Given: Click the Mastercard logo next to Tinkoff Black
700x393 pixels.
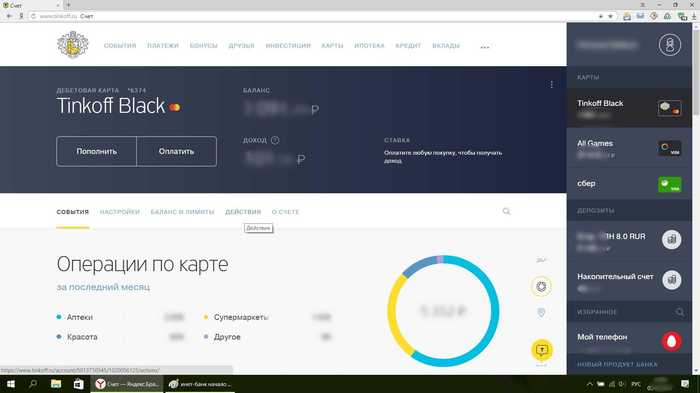Looking at the screenshot, I should coord(175,107).
